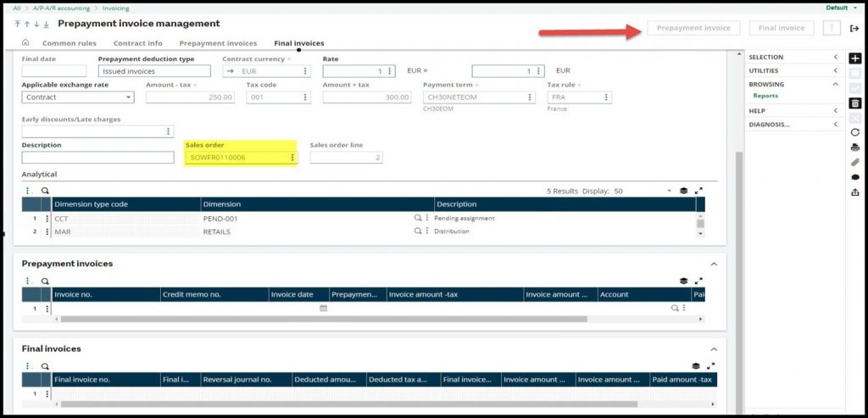The width and height of the screenshot is (868, 418).
Task: Click the Home tab icon
Action: coord(25,42)
